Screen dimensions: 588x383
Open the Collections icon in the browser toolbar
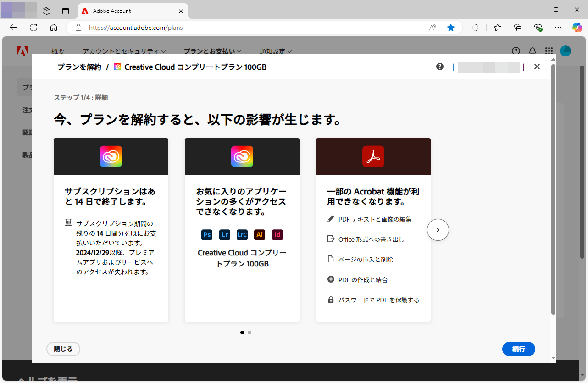[x=518, y=28]
